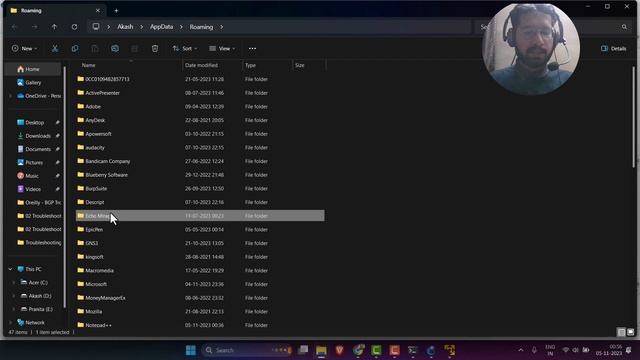The image size is (640, 360).
Task: Expand the chevron after Roaming in address bar
Action: point(222,27)
